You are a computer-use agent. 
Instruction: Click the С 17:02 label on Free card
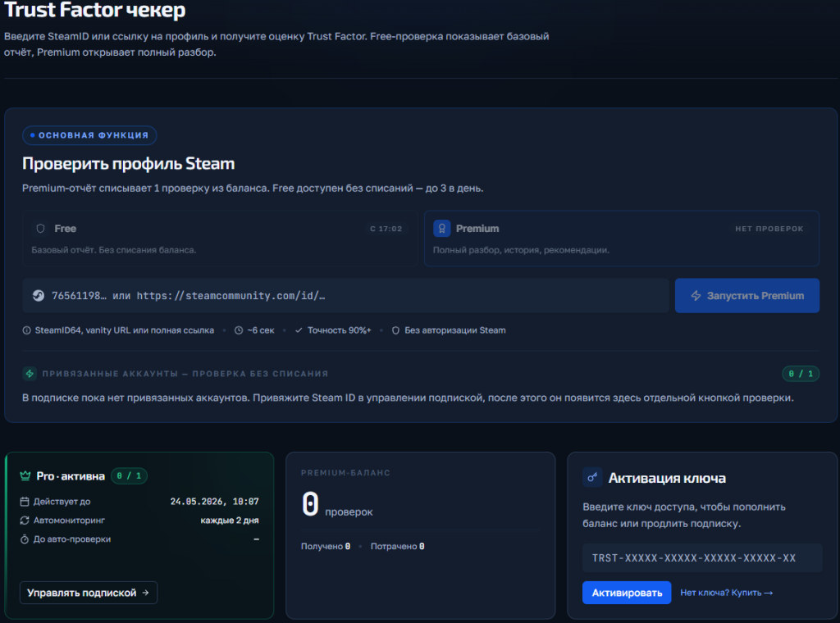(386, 229)
